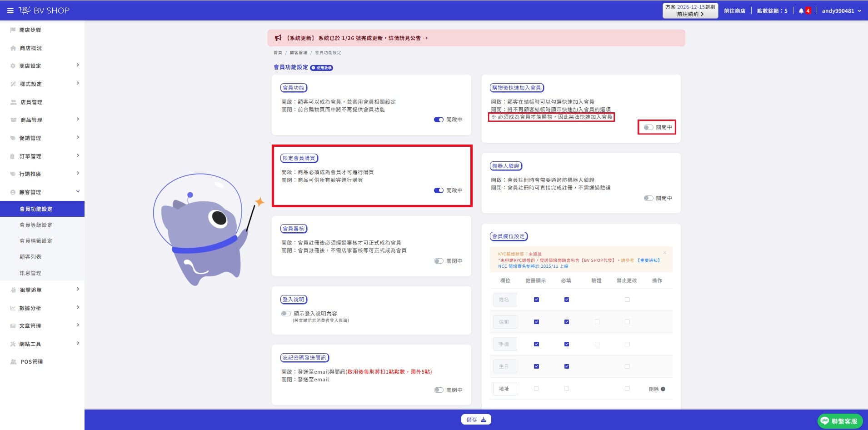Expand the 商店設定 submenu chevron

tap(78, 65)
